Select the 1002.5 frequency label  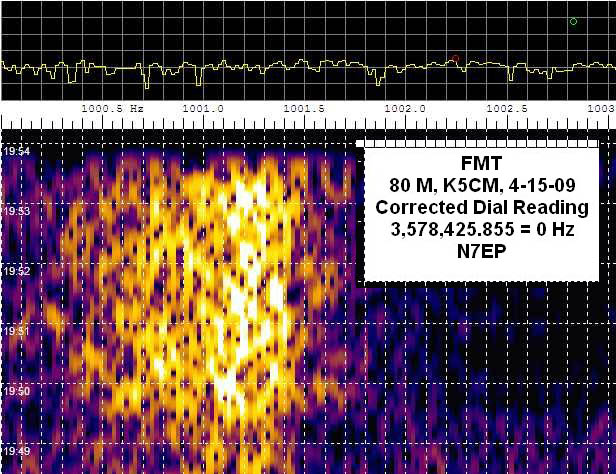[507, 108]
